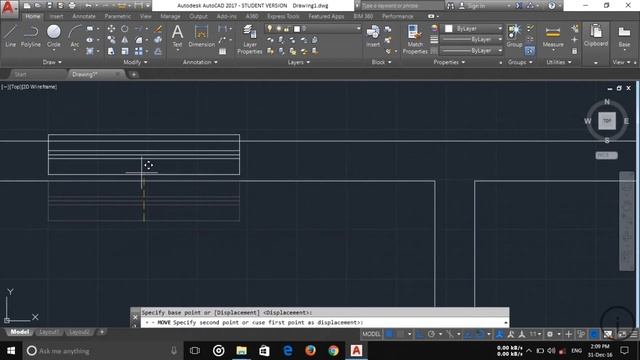This screenshot has width=640, height=360.
Task: Click the Copy tool in Modify panel
Action: pos(111,40)
